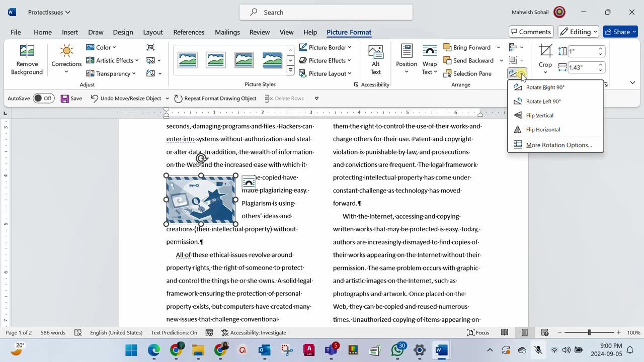Click Focus mode in status bar

click(x=478, y=332)
